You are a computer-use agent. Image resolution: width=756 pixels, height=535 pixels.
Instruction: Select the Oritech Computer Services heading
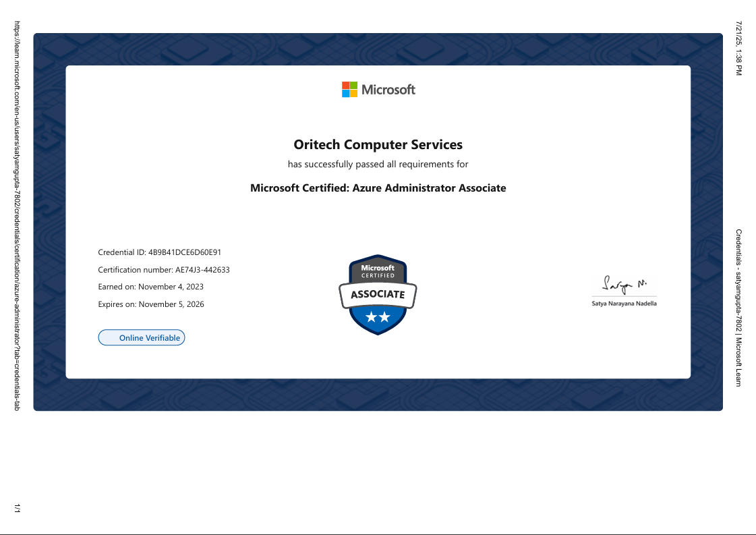[378, 144]
